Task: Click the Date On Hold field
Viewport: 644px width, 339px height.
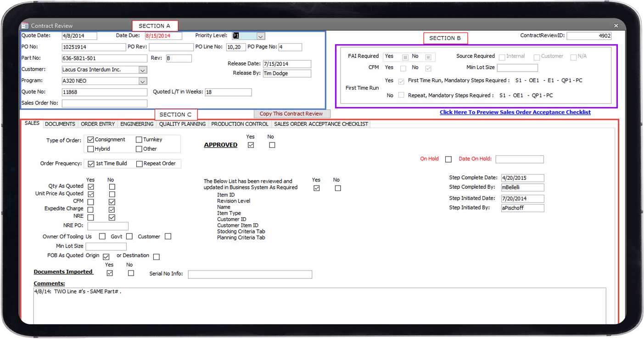Action: tap(520, 159)
